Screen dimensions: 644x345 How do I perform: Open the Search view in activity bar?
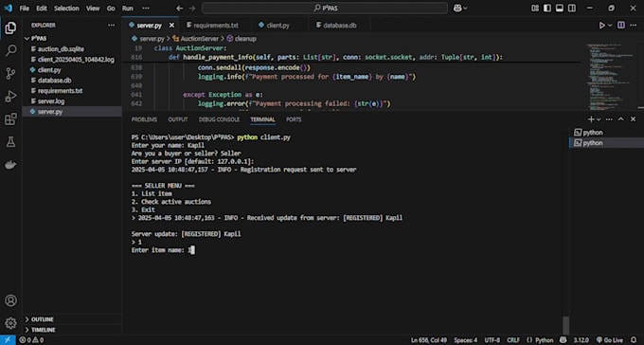(x=10, y=50)
